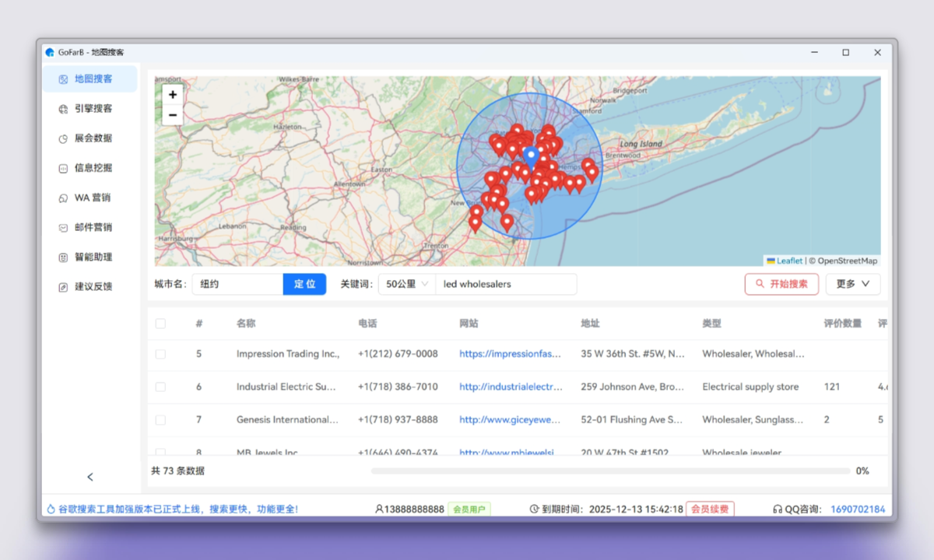Click the GoFarB logo in title bar
The width and height of the screenshot is (934, 560).
(50, 52)
